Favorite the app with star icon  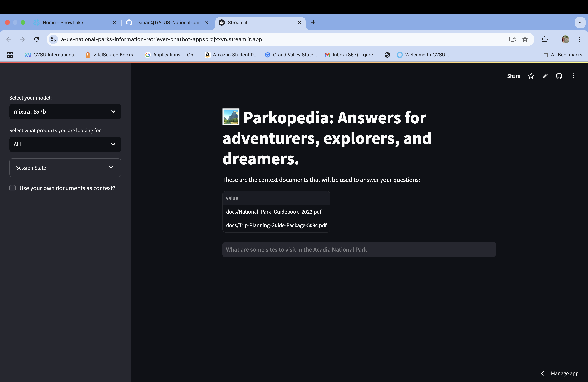[x=531, y=76]
